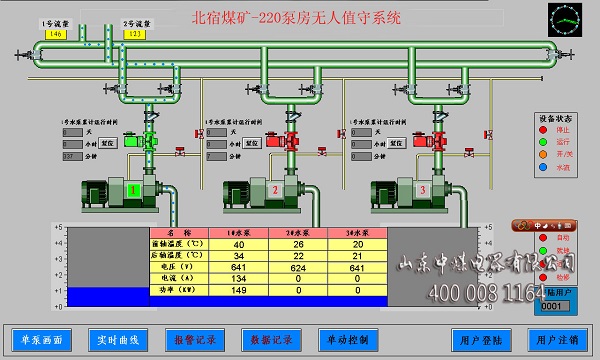Click left inlet gate valve above pump 3
600x360 pixels.
pos(403,90)
